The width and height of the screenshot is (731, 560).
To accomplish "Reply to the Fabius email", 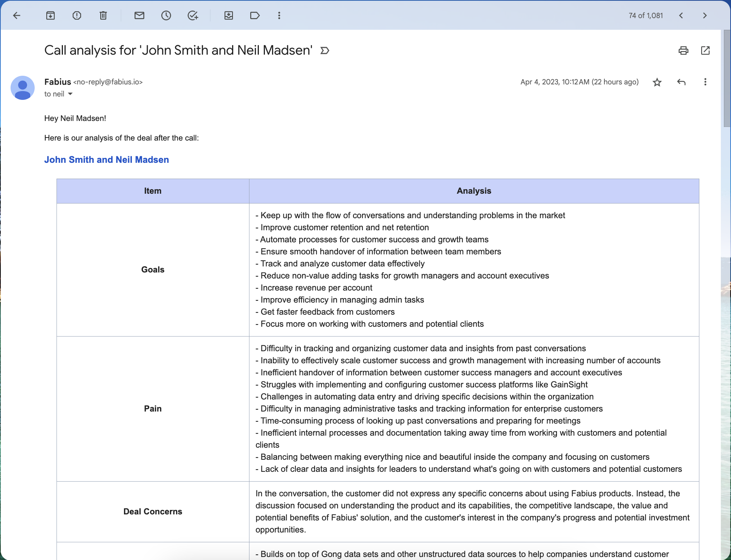I will [x=681, y=82].
